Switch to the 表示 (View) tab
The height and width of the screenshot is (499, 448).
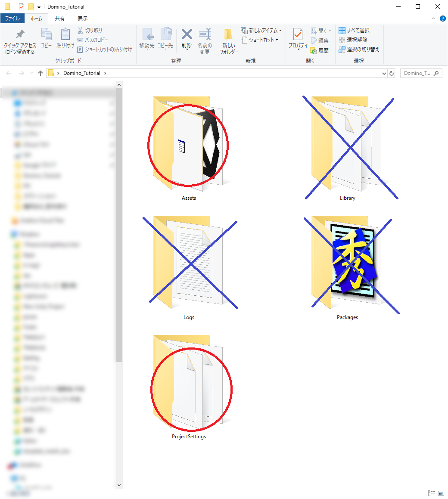coord(82,19)
